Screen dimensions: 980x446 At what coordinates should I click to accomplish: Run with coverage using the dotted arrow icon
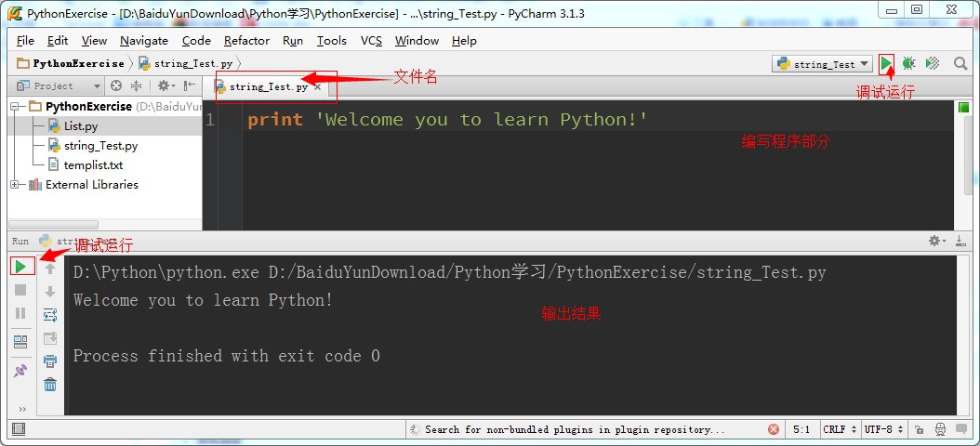[932, 63]
